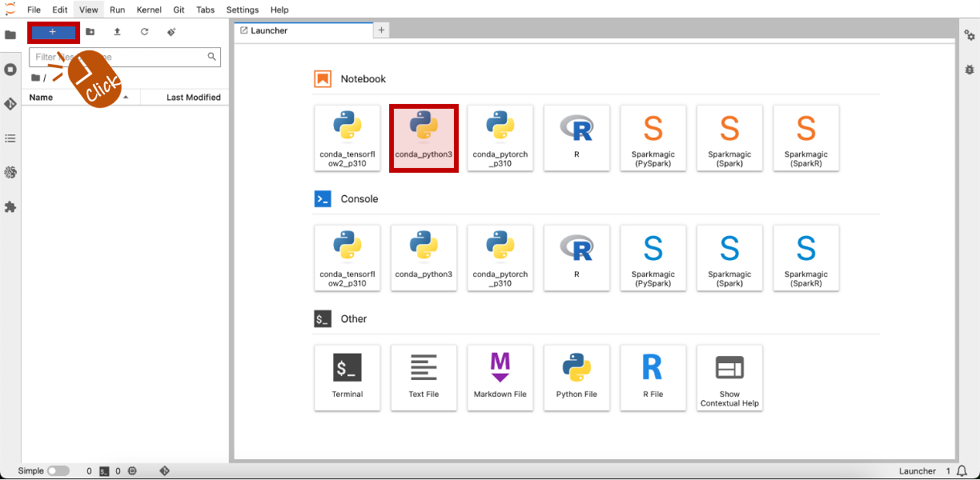
Task: Open conda_tensorflow2_p310 console
Action: tap(347, 258)
